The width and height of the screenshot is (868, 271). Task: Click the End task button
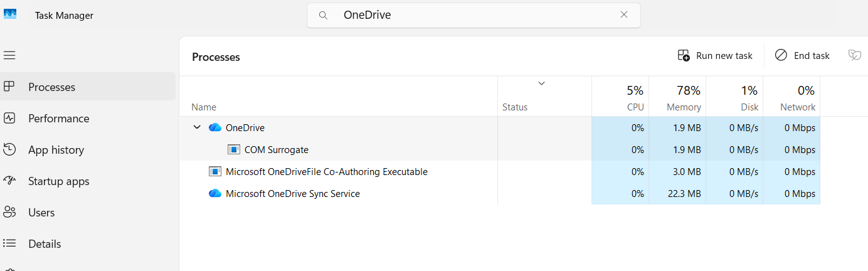click(x=802, y=56)
